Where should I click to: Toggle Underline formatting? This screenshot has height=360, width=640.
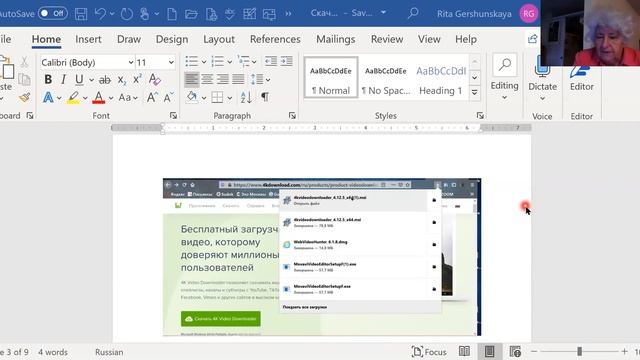pyautogui.click(x=79, y=80)
